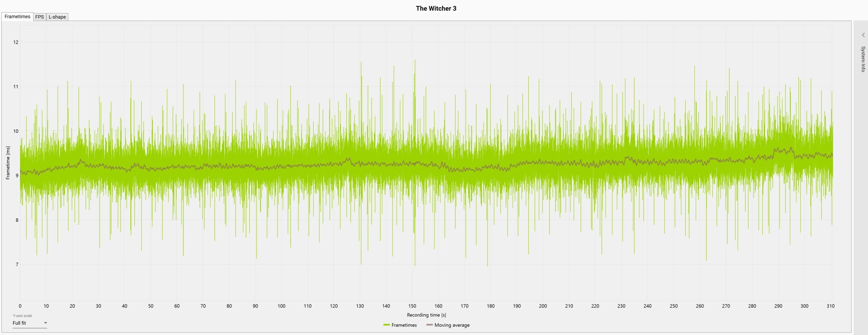Click the brown Moving average legend swatch

[x=429, y=325]
